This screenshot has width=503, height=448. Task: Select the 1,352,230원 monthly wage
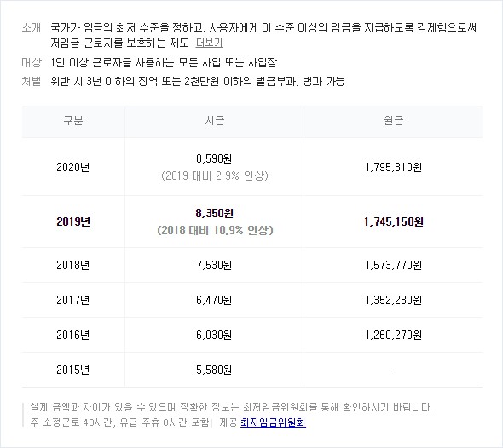(393, 300)
